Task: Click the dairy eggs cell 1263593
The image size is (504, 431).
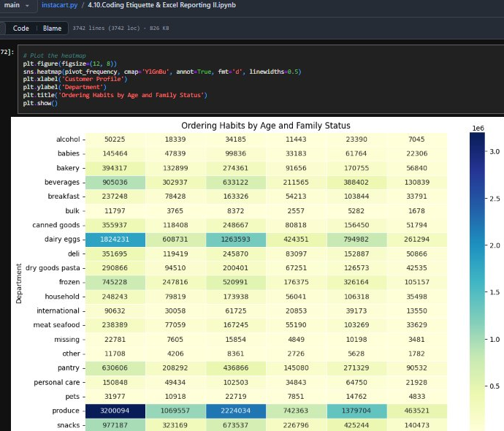Action: [236, 240]
